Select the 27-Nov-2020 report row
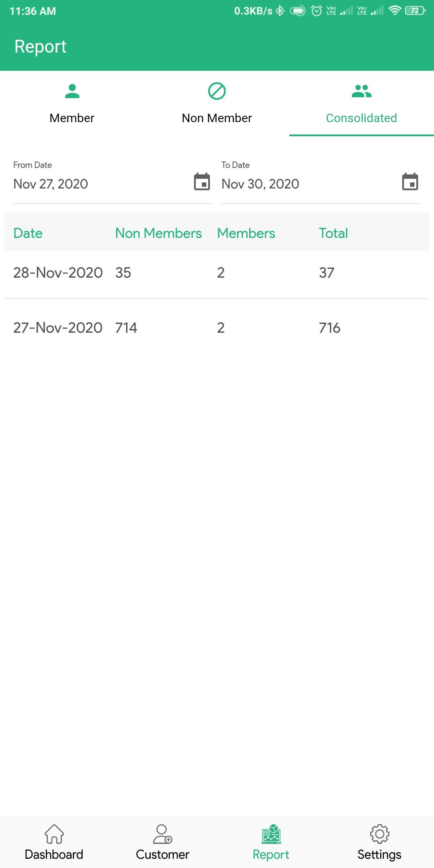 point(217,328)
